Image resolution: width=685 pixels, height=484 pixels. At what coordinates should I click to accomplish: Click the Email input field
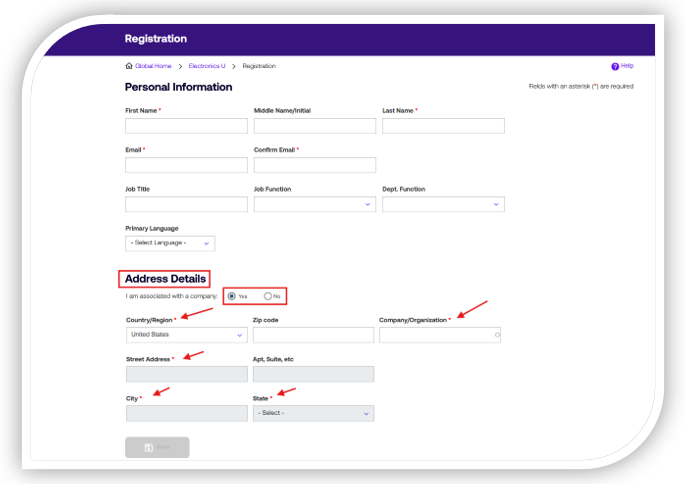click(x=186, y=165)
